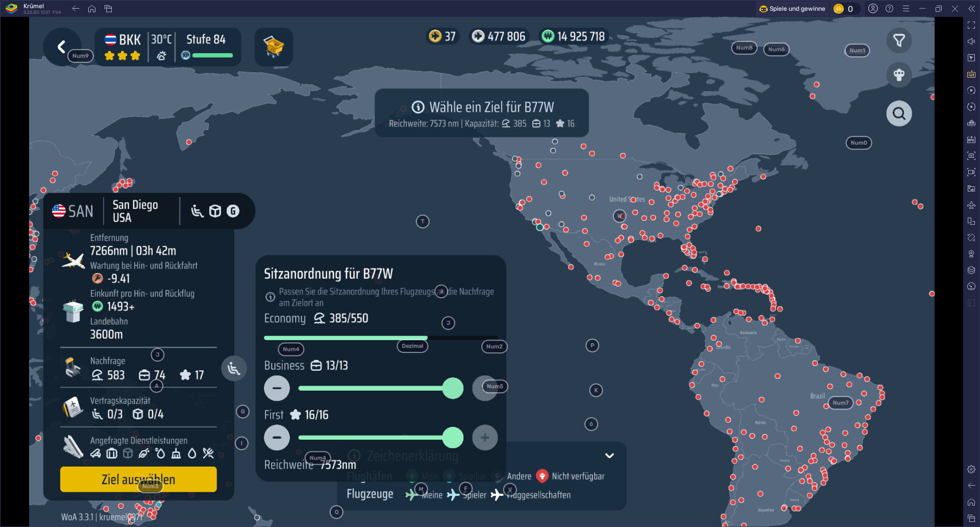Click the green cash balance counter
This screenshot has width=980, height=527.
coord(573,36)
